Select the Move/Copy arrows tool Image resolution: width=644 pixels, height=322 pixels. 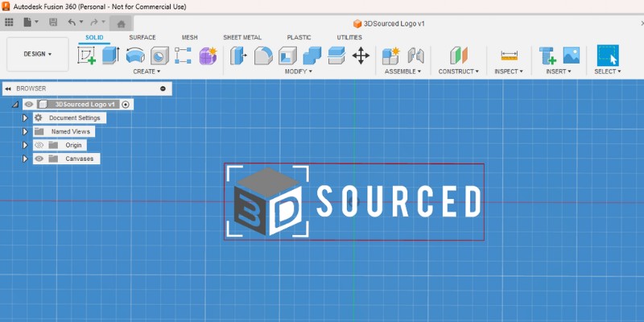[x=361, y=56]
